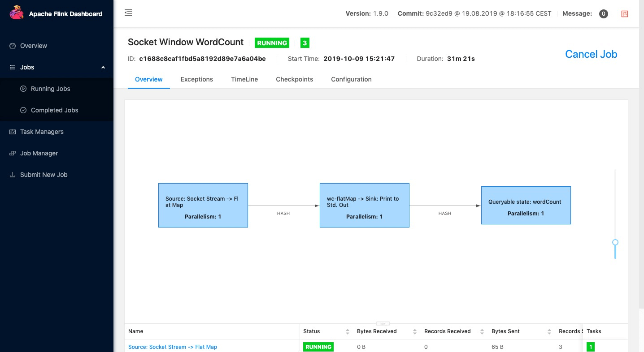Switch to the Exceptions tab
This screenshot has width=644, height=352.
(x=197, y=79)
